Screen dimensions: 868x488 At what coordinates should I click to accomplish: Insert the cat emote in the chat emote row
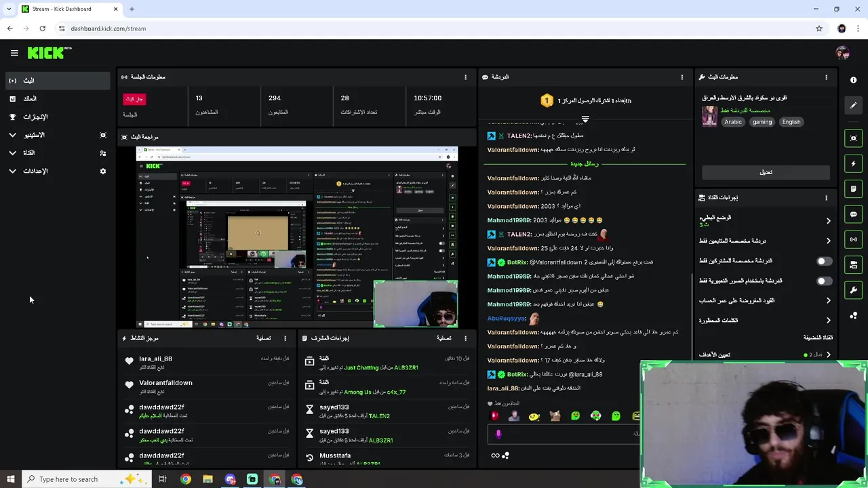(x=555, y=415)
